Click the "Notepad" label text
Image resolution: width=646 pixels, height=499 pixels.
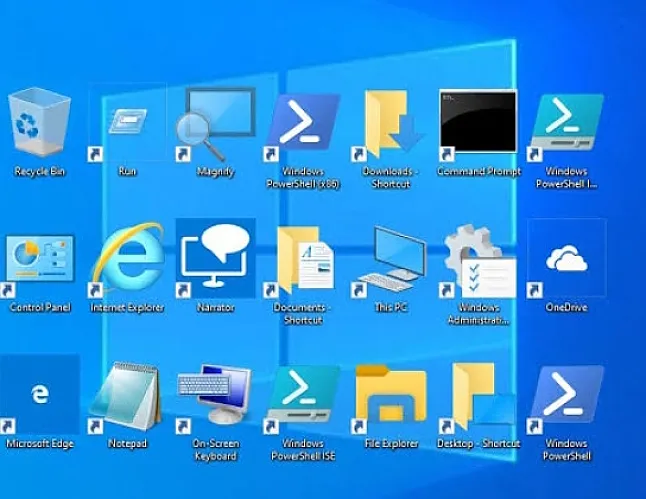click(x=127, y=443)
